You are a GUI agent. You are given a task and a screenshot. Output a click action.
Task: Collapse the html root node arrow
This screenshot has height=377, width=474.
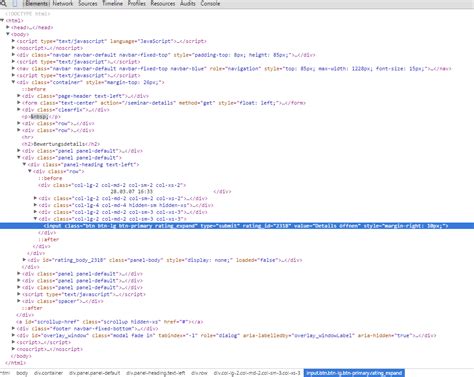[x=2, y=20]
